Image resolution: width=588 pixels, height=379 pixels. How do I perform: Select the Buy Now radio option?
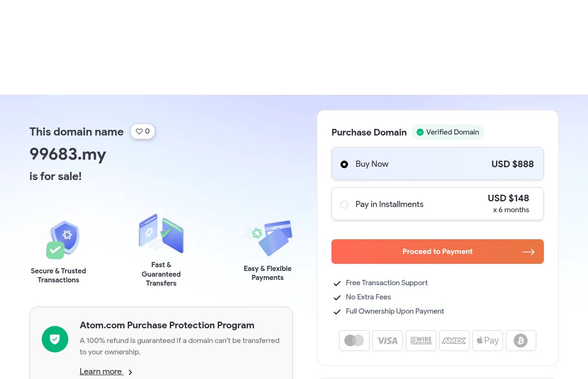click(x=344, y=164)
